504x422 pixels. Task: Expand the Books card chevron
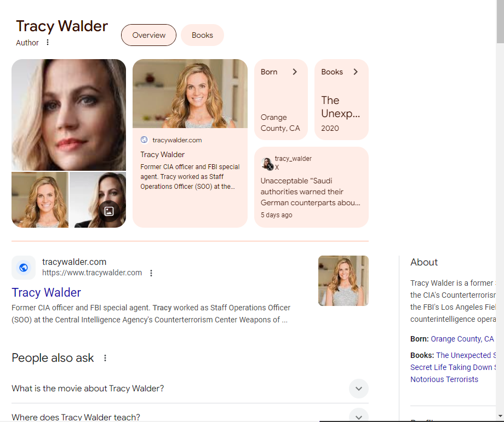click(x=355, y=72)
